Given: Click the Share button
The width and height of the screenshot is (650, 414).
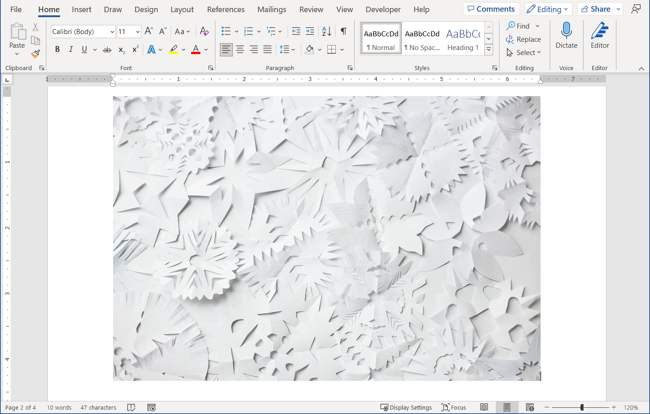Looking at the screenshot, I should (x=595, y=9).
